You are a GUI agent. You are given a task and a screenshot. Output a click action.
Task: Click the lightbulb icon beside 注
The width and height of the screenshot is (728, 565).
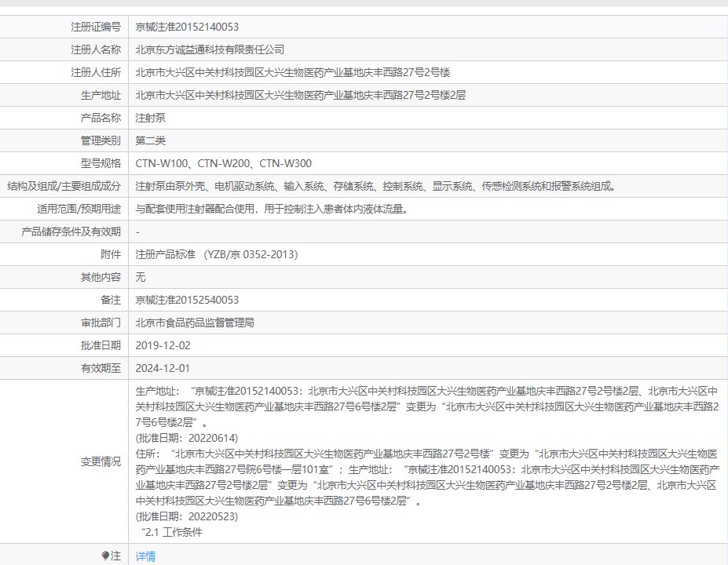click(105, 556)
